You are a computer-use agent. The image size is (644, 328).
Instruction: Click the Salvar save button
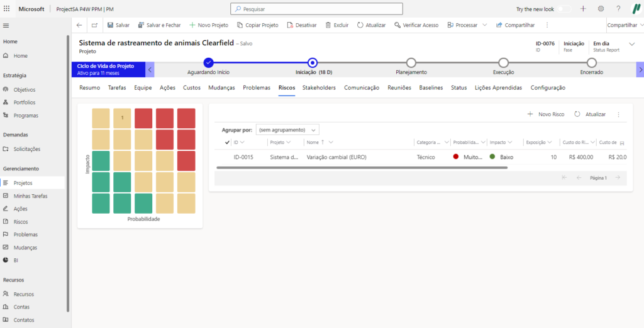[118, 25]
